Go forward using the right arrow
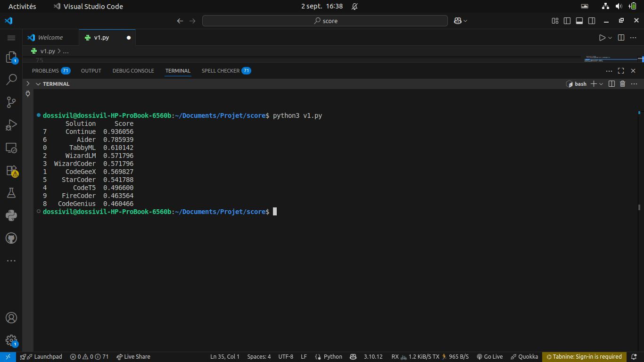Screen dimensions: 644x362 pos(192,21)
